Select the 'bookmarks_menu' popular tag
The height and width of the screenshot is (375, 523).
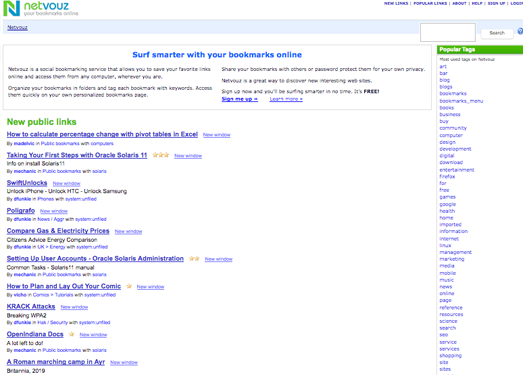pyautogui.click(x=461, y=101)
